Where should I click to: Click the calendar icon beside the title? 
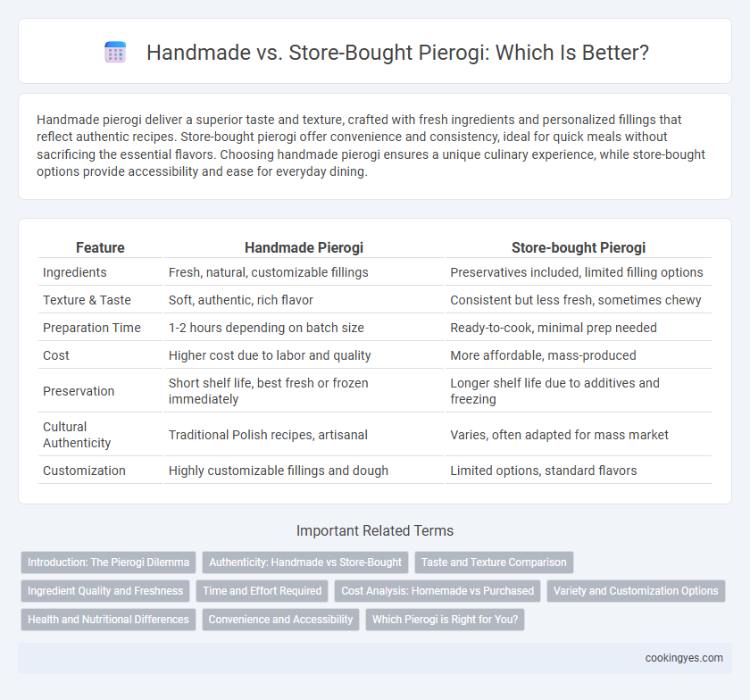(x=115, y=52)
